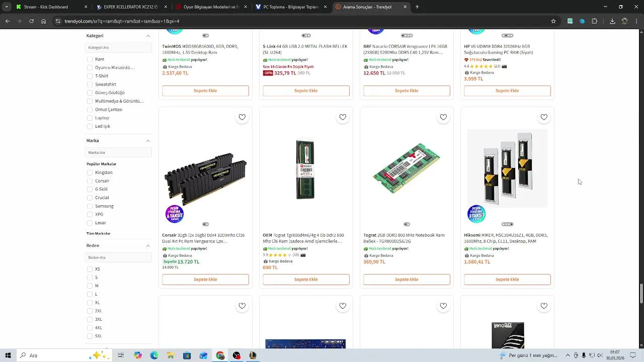Viewport: 644px width, 362px height.
Task: Click the Beden Ara search field
Action: pos(119,257)
